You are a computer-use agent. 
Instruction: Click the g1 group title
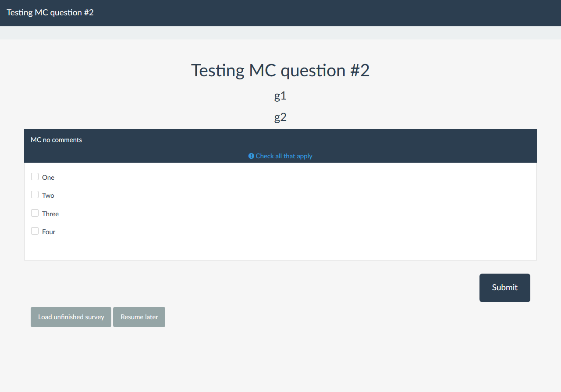[x=280, y=96]
